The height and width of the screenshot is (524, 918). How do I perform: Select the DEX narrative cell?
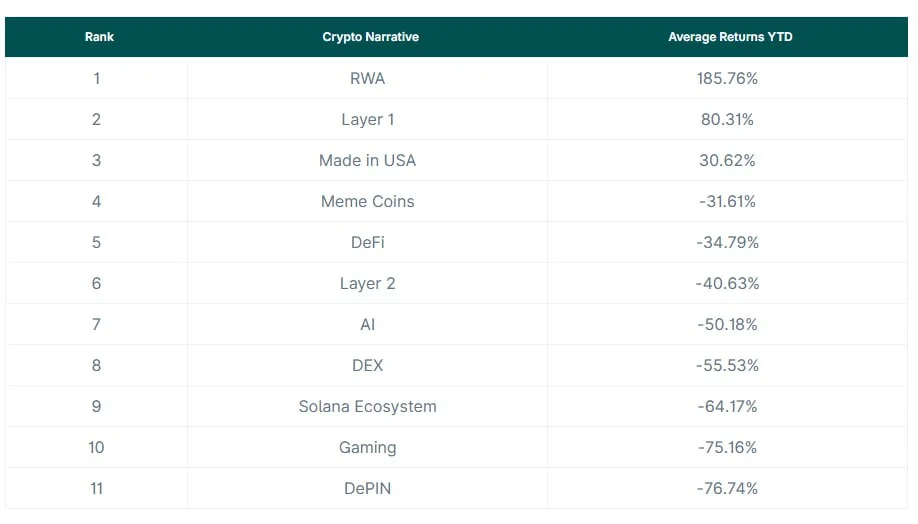pyautogui.click(x=367, y=365)
